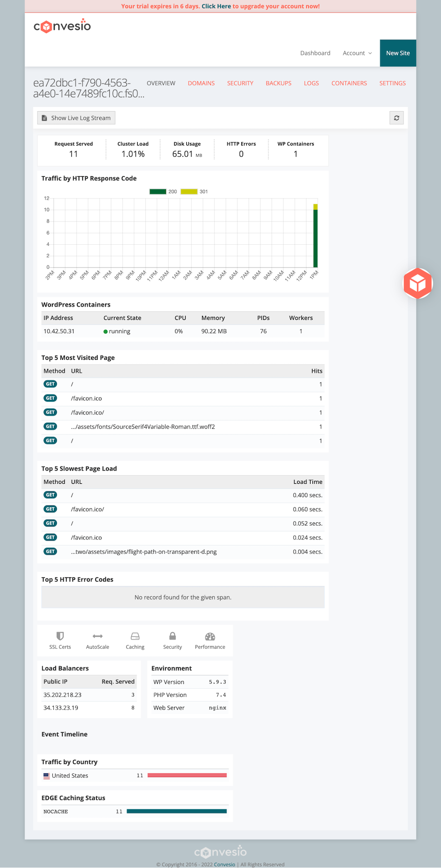Click the Load Time column header
This screenshot has height=868, width=441.
[308, 482]
